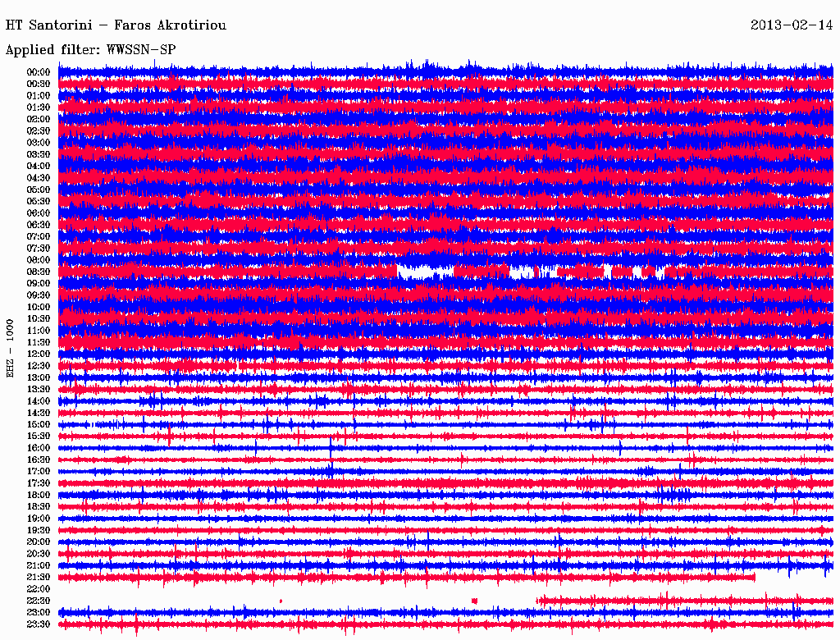Click the blue seismic trace in the 23:00 row
This screenshot has width=840, height=640.
coord(445,612)
